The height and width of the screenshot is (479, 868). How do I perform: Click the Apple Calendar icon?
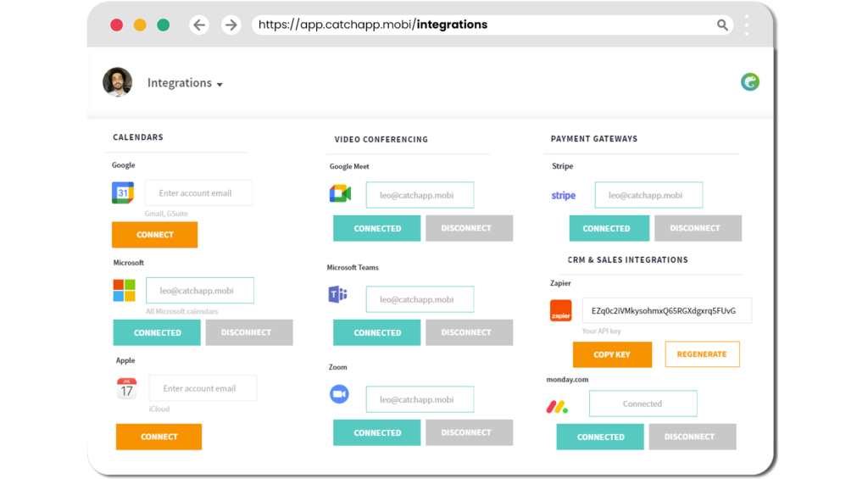click(x=127, y=388)
